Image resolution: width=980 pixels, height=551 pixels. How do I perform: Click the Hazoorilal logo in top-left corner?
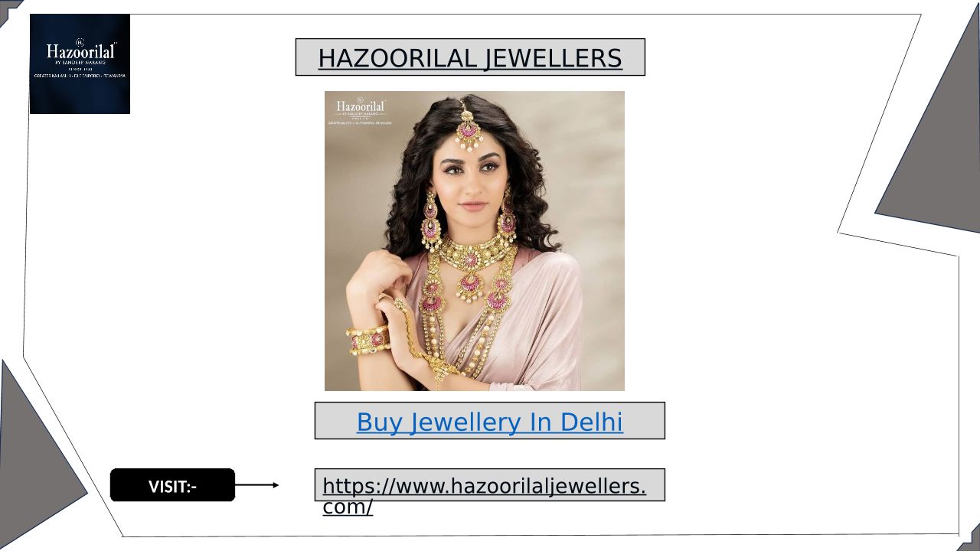click(x=80, y=64)
